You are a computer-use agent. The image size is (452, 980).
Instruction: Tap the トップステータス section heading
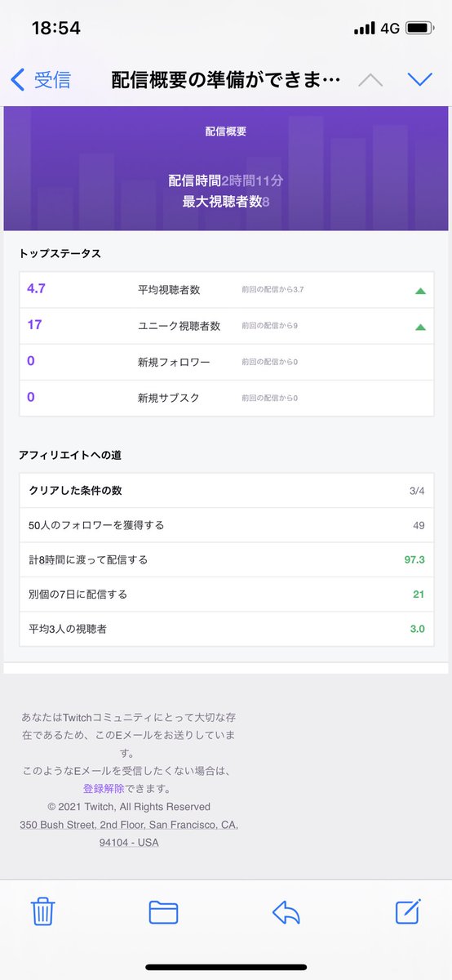point(60,253)
